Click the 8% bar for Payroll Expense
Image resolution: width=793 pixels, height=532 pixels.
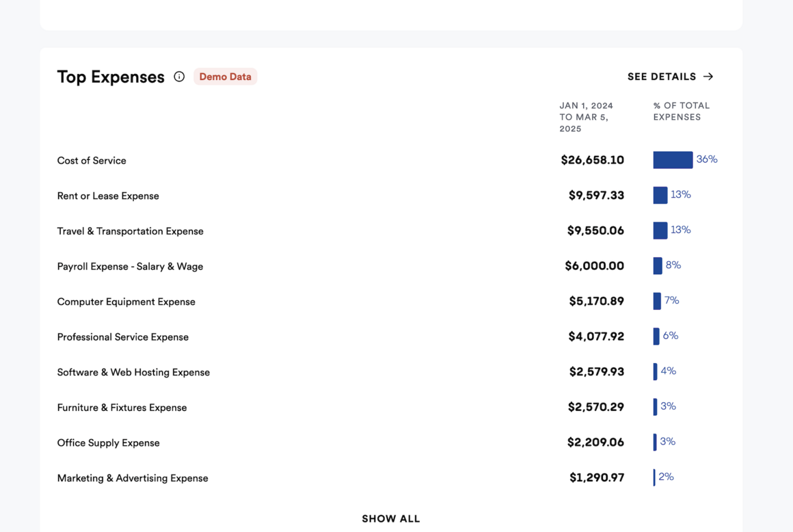[658, 266]
